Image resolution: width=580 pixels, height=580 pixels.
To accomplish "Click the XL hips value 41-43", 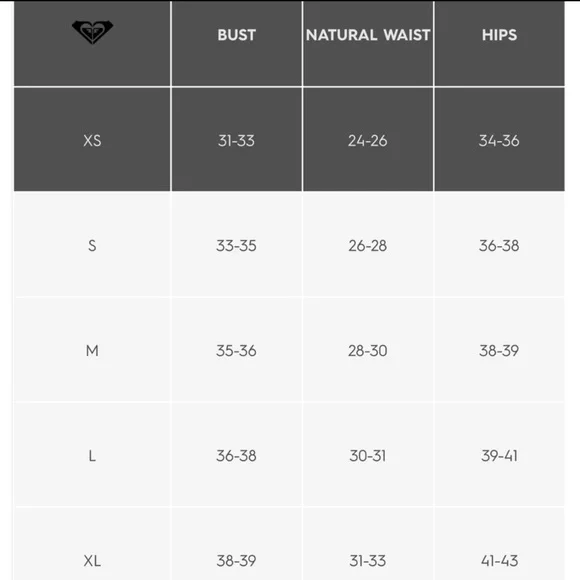I will click(x=499, y=561).
